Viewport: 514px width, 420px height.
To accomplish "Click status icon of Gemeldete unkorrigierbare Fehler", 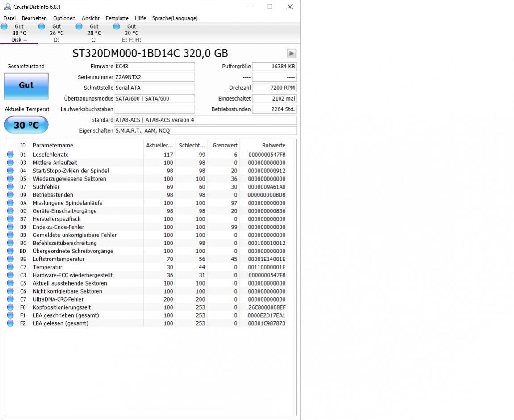I will (10, 235).
